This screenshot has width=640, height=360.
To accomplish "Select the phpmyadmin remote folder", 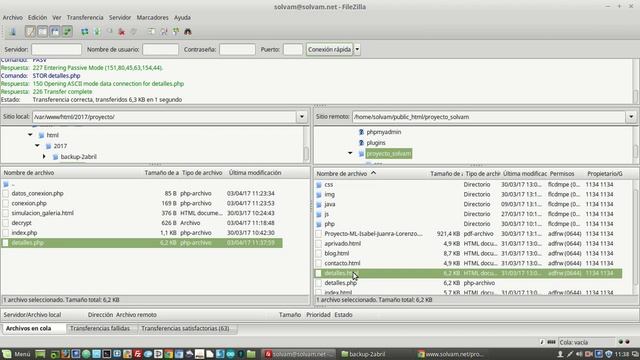I will [384, 132].
